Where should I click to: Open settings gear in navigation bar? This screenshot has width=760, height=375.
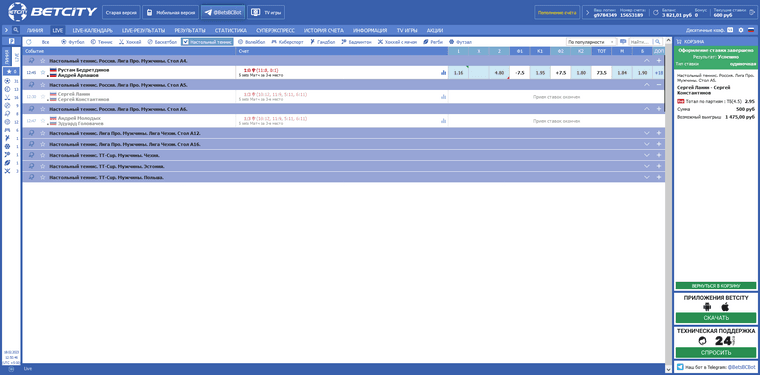(741, 30)
